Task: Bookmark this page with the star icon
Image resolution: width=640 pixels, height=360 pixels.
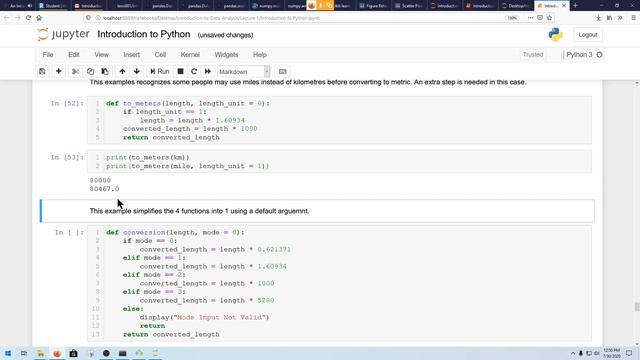Action: pos(549,18)
